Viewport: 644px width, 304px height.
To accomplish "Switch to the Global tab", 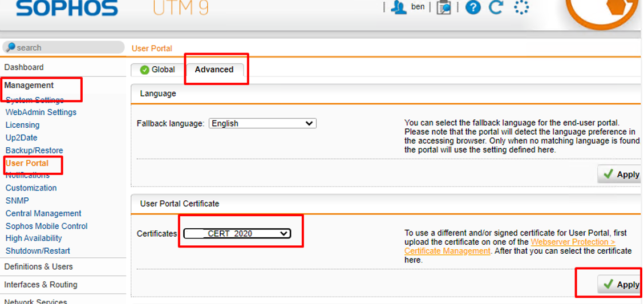I will 157,70.
